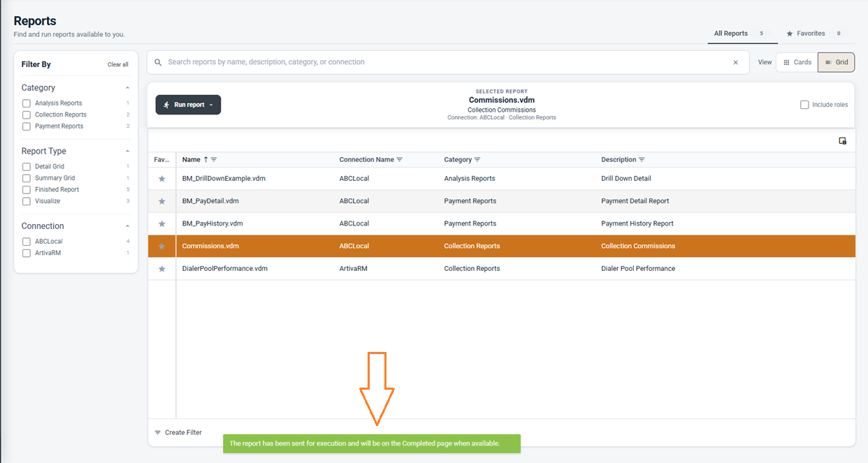The width and height of the screenshot is (868, 463).
Task: Favorite the BM_PayDetail.vdm report star
Action: 161,201
